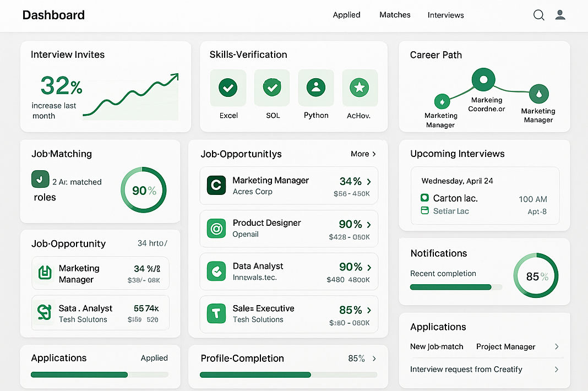588x391 pixels.
Task: Click More in Job-Opportunities
Action: [x=363, y=154]
